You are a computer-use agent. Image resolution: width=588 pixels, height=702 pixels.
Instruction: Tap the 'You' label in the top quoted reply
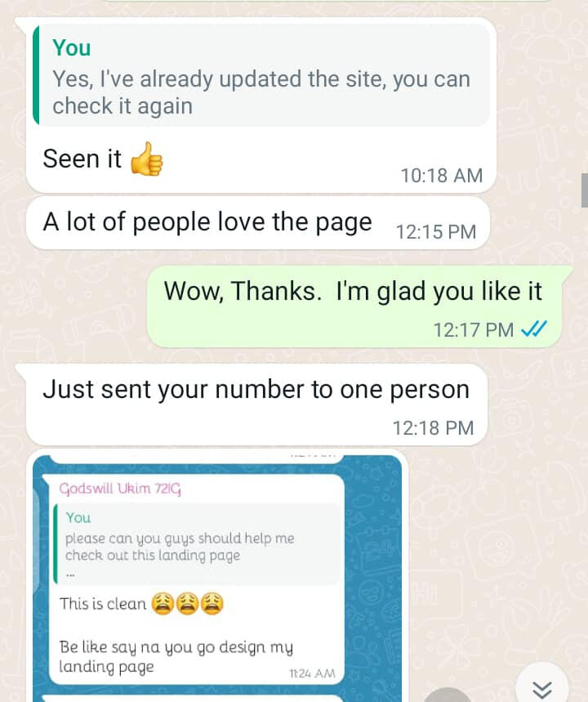pos(72,48)
